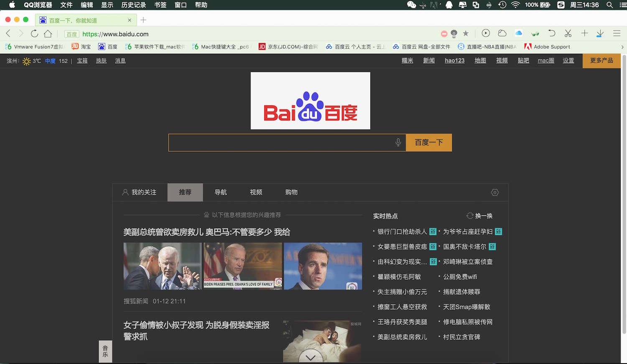Open the 历史记录 menu
Screen dimensions: 627x364
tap(134, 5)
